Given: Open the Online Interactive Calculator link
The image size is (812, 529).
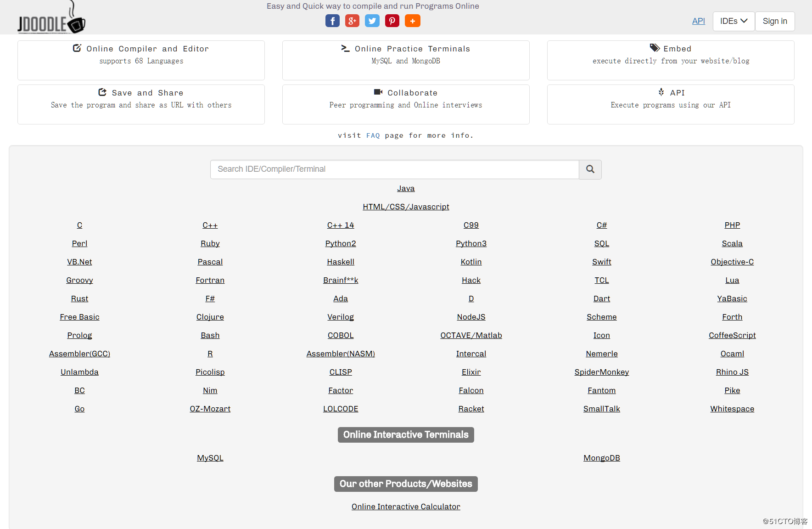Looking at the screenshot, I should tap(406, 506).
